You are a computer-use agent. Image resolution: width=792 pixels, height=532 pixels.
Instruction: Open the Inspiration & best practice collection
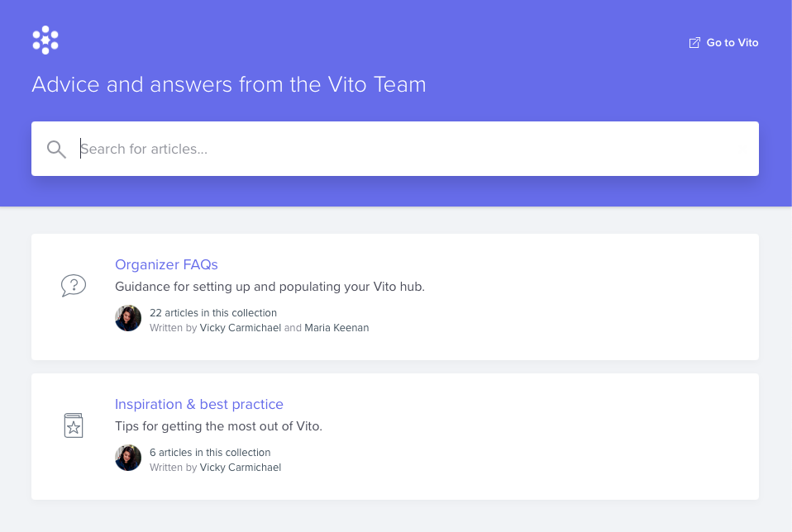[x=199, y=404]
